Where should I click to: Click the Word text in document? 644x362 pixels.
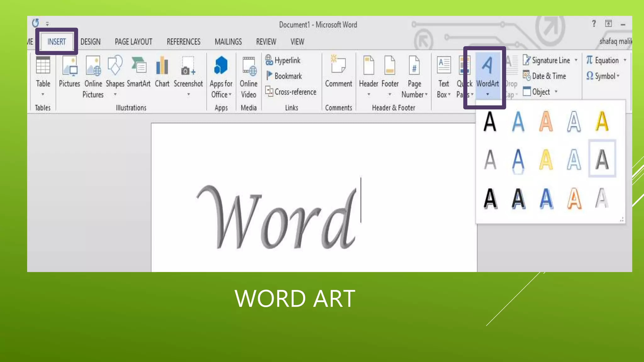[277, 217]
